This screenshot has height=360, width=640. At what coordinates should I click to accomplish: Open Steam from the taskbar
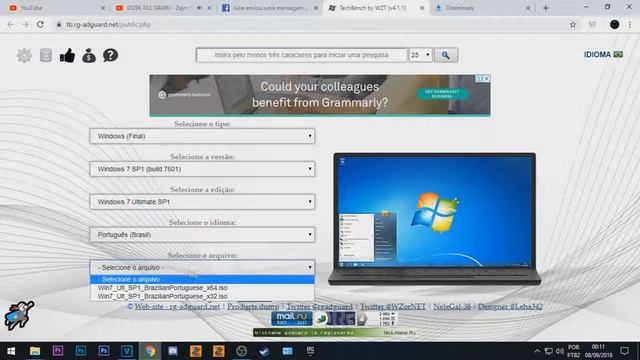pos(264,351)
